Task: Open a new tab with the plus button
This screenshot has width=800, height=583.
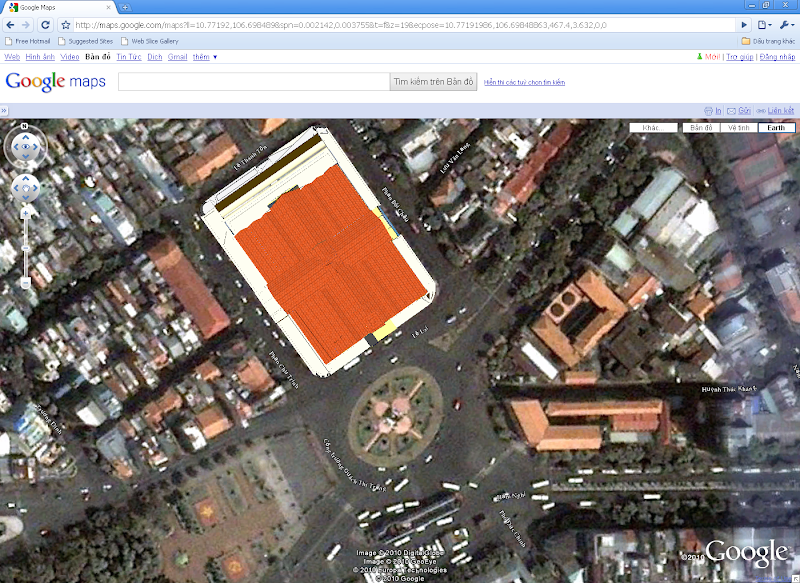Action: (x=125, y=7)
